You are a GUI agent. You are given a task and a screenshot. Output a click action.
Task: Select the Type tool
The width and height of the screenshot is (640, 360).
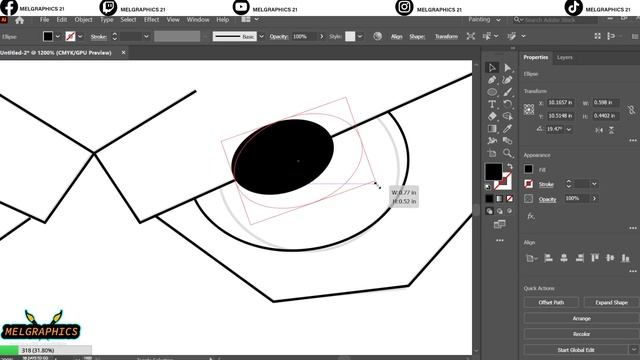click(492, 104)
